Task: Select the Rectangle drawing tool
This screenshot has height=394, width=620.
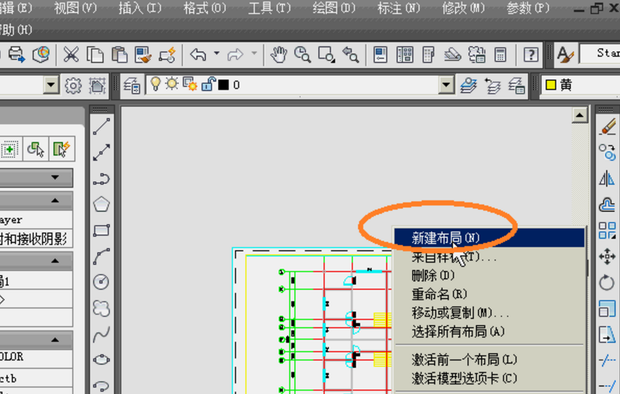Action: pos(102,230)
